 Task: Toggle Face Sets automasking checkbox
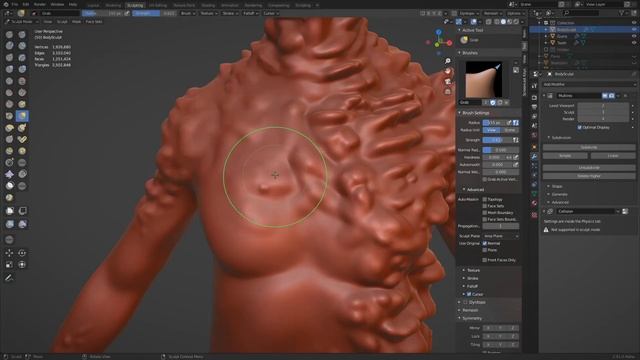tap(485, 206)
